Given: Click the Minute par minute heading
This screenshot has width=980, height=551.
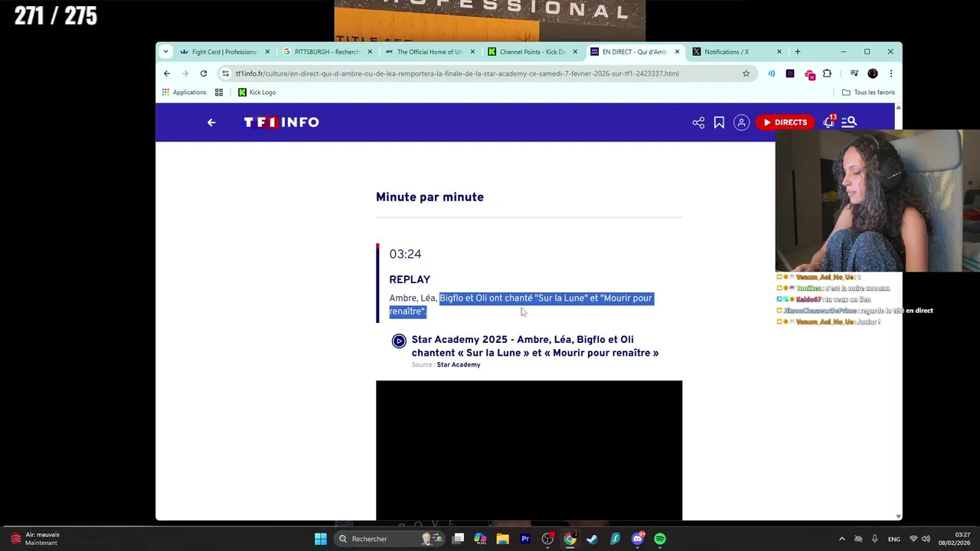Looking at the screenshot, I should pyautogui.click(x=430, y=197).
